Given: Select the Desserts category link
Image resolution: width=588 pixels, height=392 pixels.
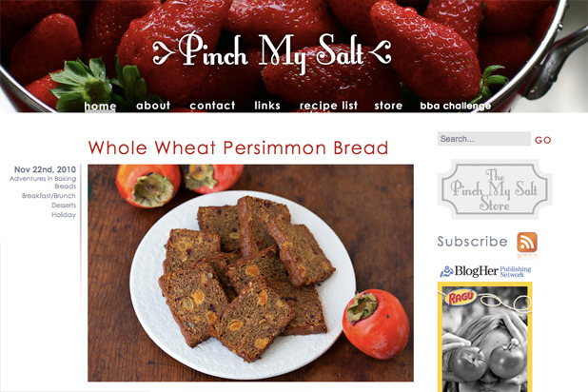Looking at the screenshot, I should pos(64,206).
